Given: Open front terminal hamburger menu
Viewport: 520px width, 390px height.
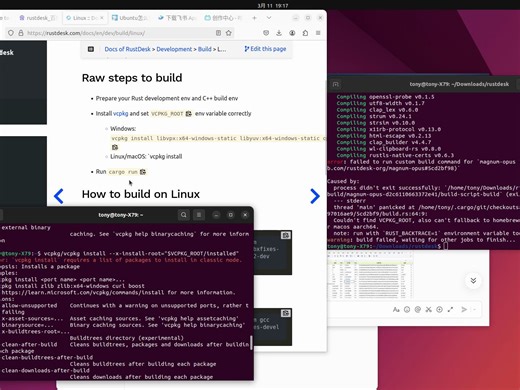Looking at the screenshot, I should 199,215.
